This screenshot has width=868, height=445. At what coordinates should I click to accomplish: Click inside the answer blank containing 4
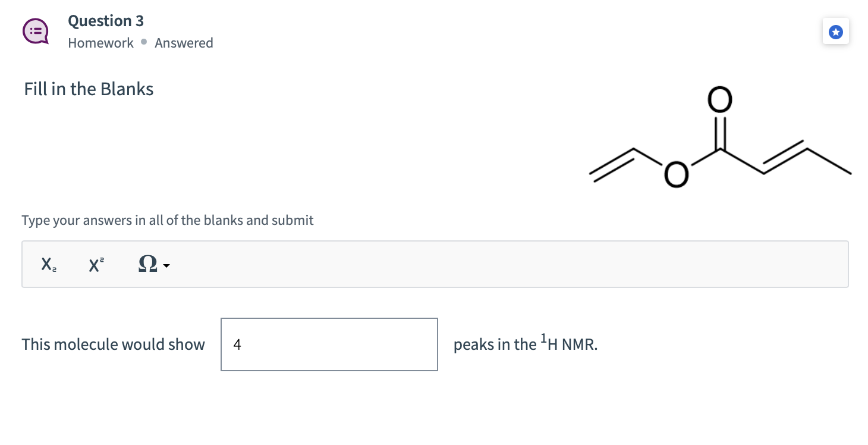(x=329, y=344)
